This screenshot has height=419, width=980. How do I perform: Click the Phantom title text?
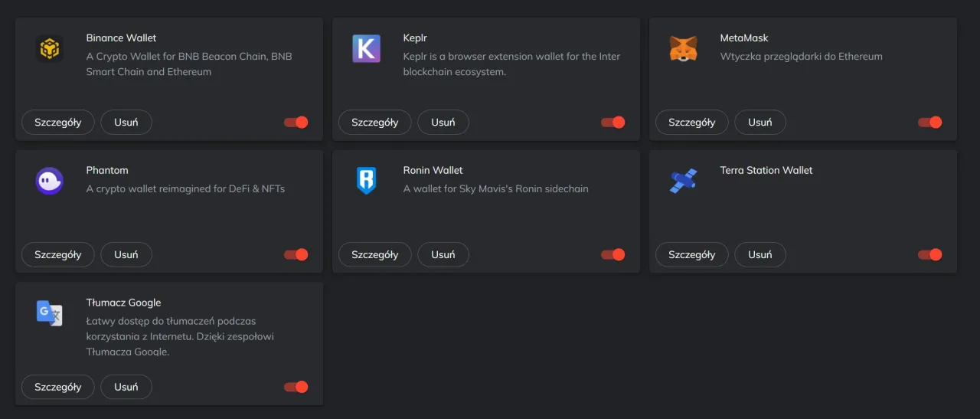point(107,170)
